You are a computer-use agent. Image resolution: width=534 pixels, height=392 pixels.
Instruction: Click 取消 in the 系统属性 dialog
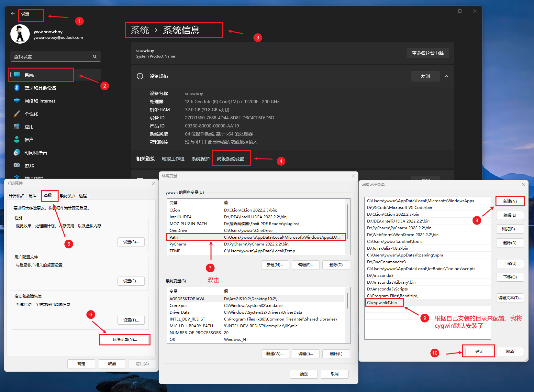(x=112, y=364)
